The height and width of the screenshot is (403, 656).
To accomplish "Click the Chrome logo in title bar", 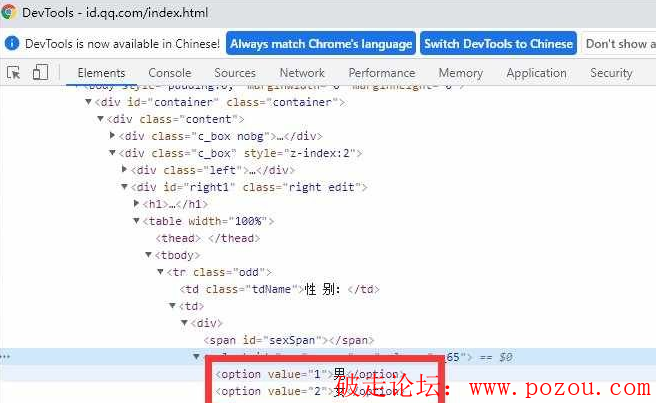I will point(9,13).
